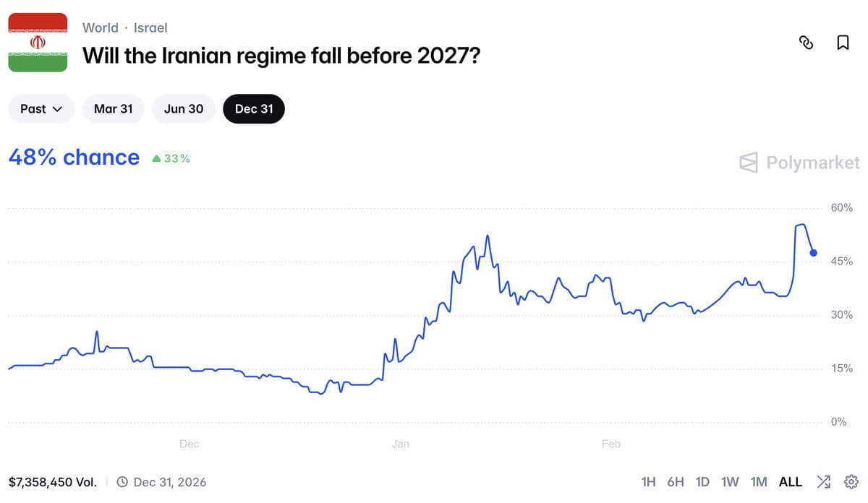Copy the market link icon
This screenshot has width=868, height=503.
(806, 43)
